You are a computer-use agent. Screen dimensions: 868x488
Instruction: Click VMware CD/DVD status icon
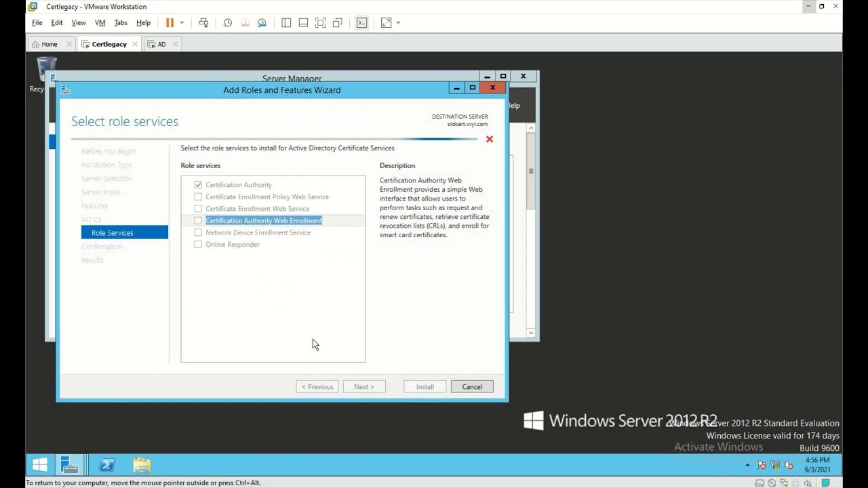(x=772, y=483)
